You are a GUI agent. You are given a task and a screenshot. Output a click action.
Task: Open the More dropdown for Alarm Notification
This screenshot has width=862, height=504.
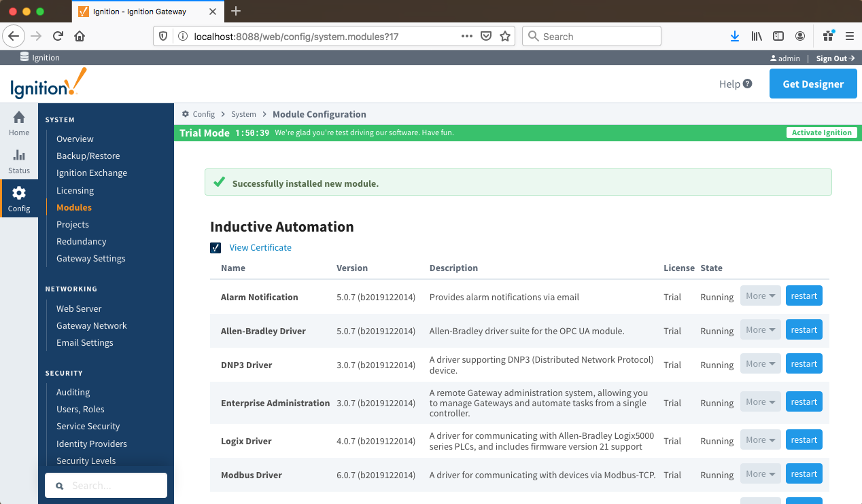tap(760, 296)
